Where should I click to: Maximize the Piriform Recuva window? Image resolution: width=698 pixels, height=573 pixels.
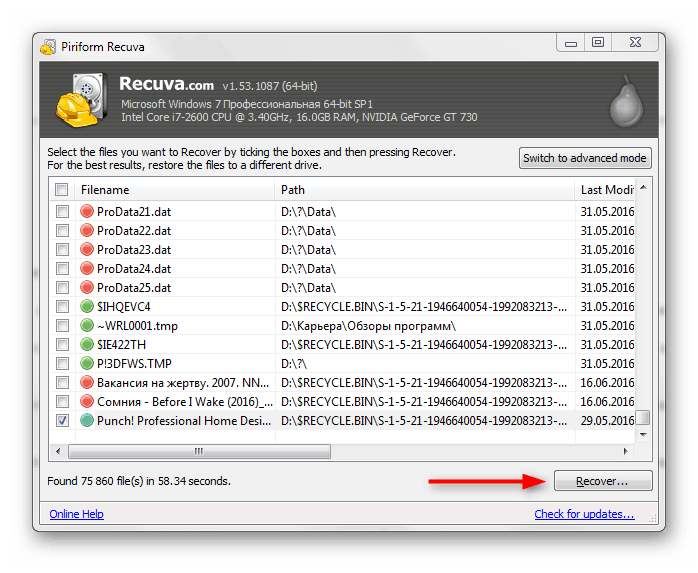point(598,43)
